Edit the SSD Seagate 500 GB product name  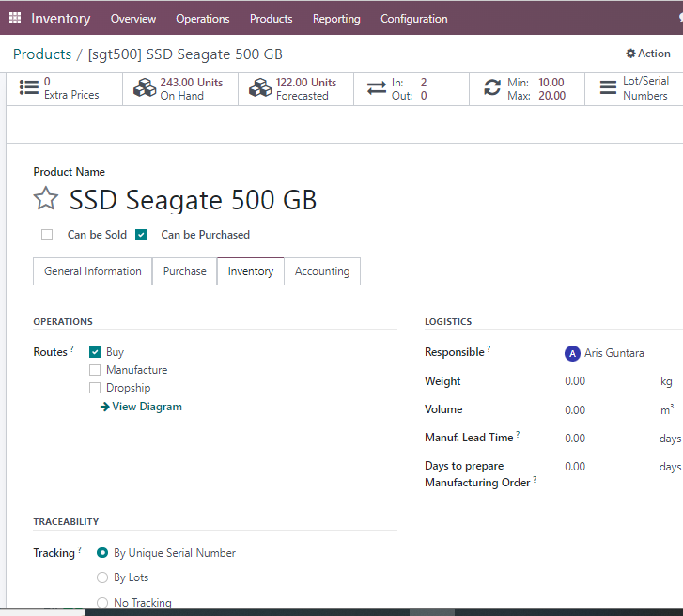193,200
